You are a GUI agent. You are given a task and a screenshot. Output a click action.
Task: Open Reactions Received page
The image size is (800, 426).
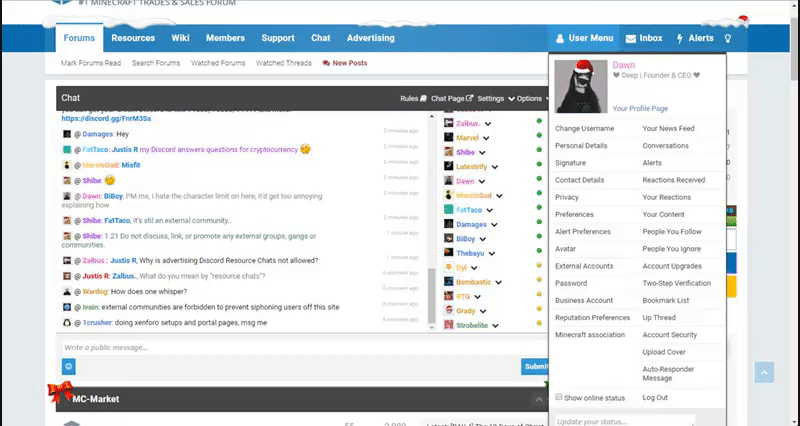pyautogui.click(x=673, y=180)
